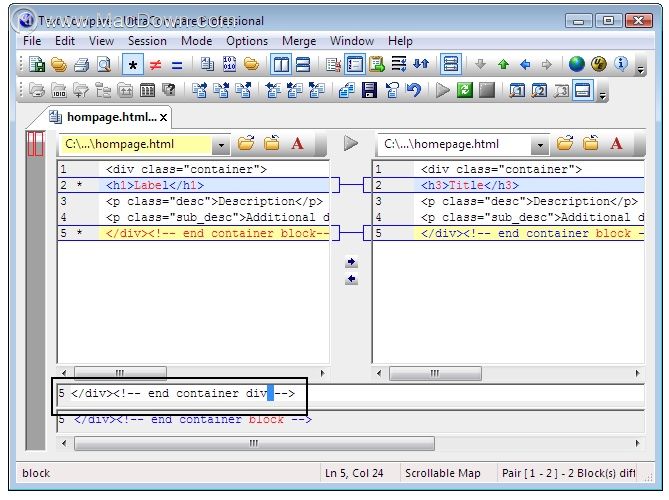Enable side-by-side vertical layout
Screen dimensions: 669x500
281,65
